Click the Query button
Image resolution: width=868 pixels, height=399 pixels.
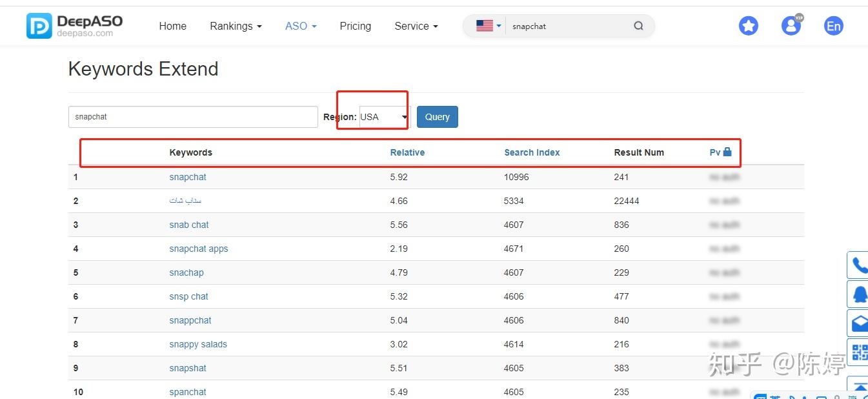click(x=438, y=117)
